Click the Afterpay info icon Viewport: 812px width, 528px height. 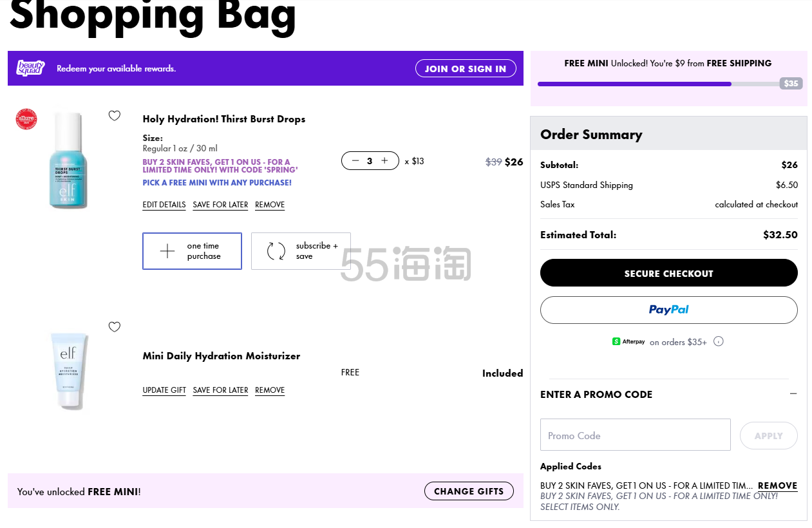(x=719, y=341)
